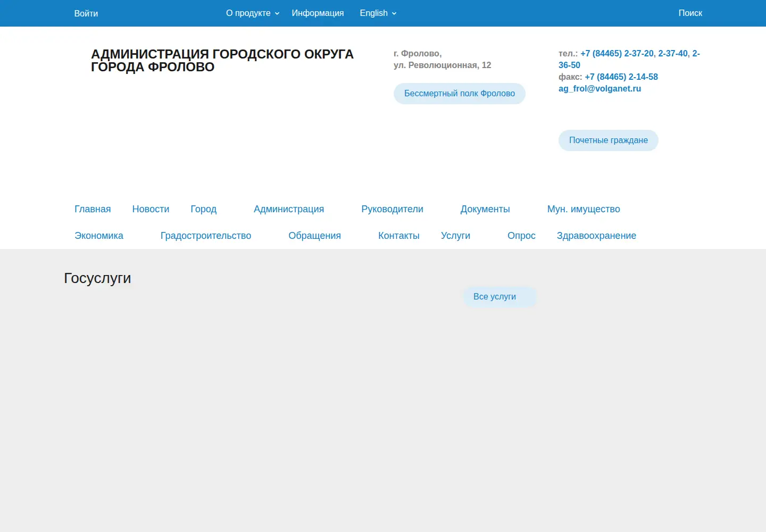
Task: Open the Экономика navigation item
Action: (99, 236)
